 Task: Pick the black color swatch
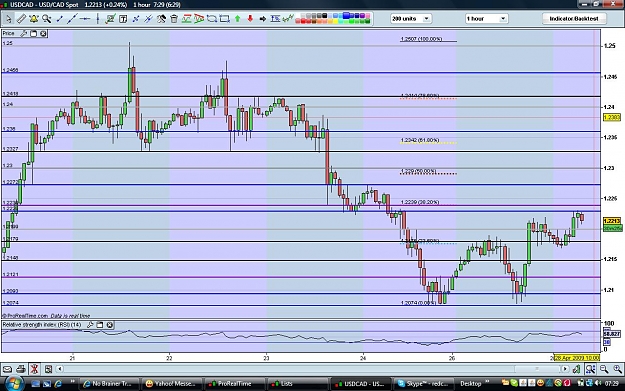[324, 16]
